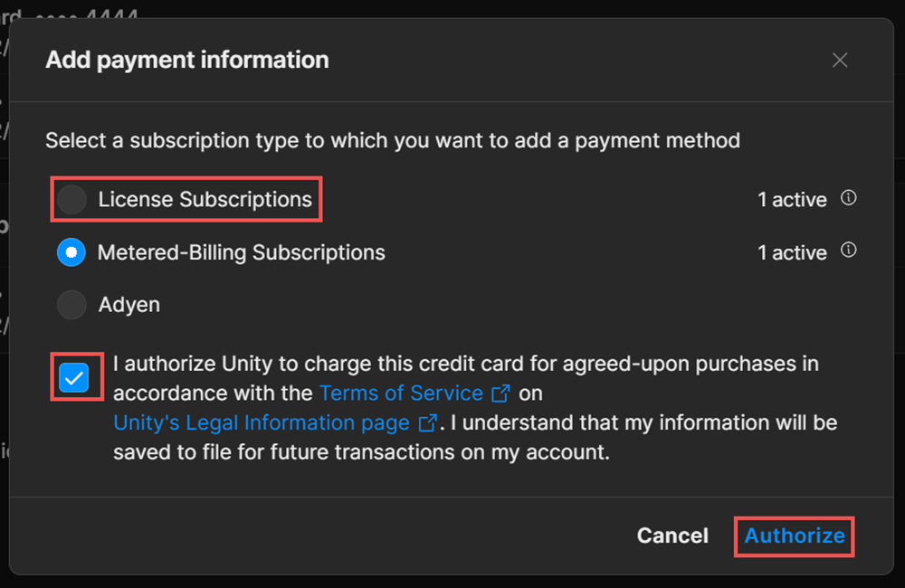Select the License Subscriptions radio button

71,199
